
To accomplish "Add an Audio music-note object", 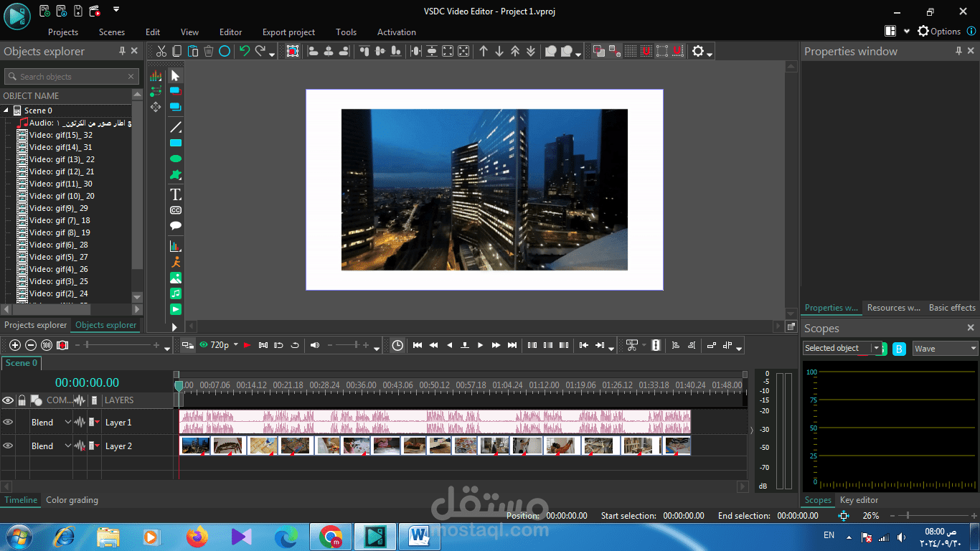I will (176, 293).
